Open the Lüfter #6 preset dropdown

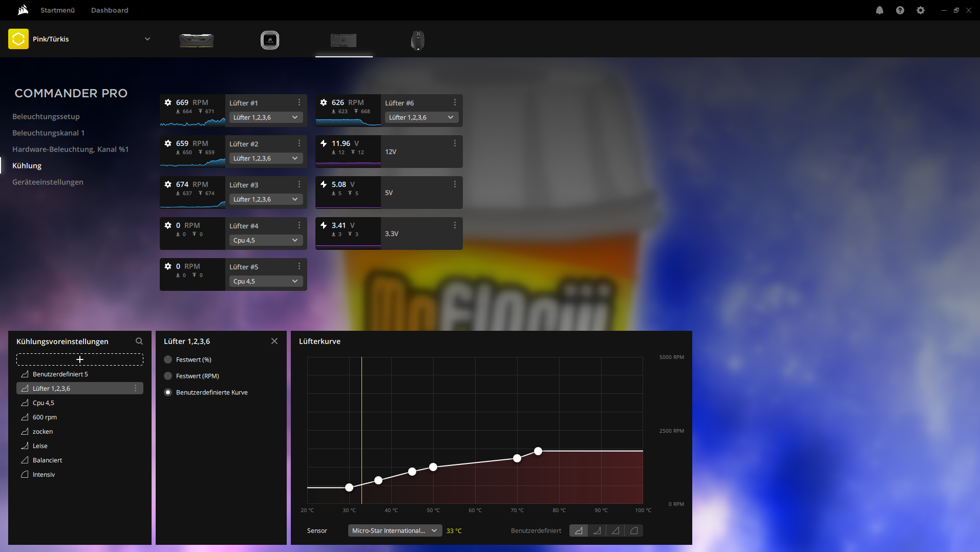(422, 117)
